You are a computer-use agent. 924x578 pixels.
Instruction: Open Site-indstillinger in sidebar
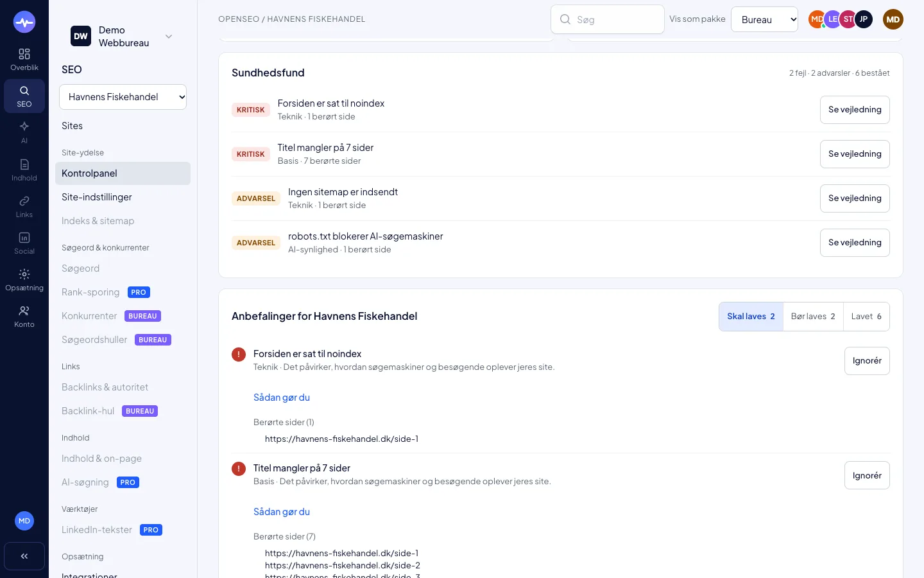pyautogui.click(x=123, y=197)
